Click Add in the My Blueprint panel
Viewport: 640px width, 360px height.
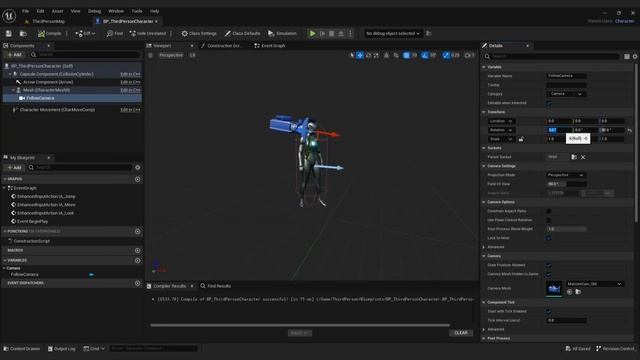14,167
